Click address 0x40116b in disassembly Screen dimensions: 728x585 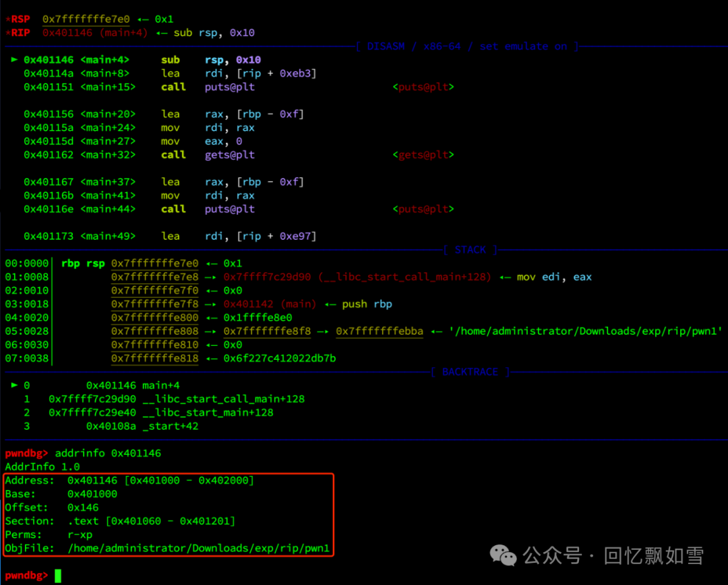point(49,195)
